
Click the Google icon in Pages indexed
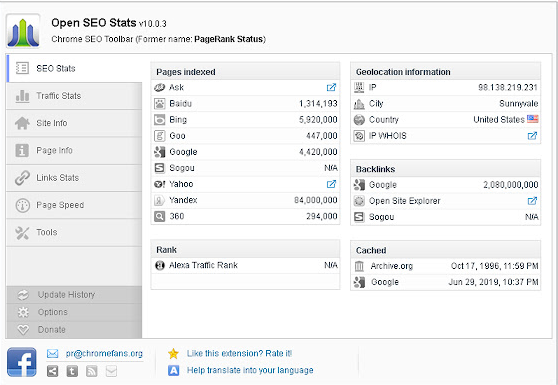pos(159,152)
